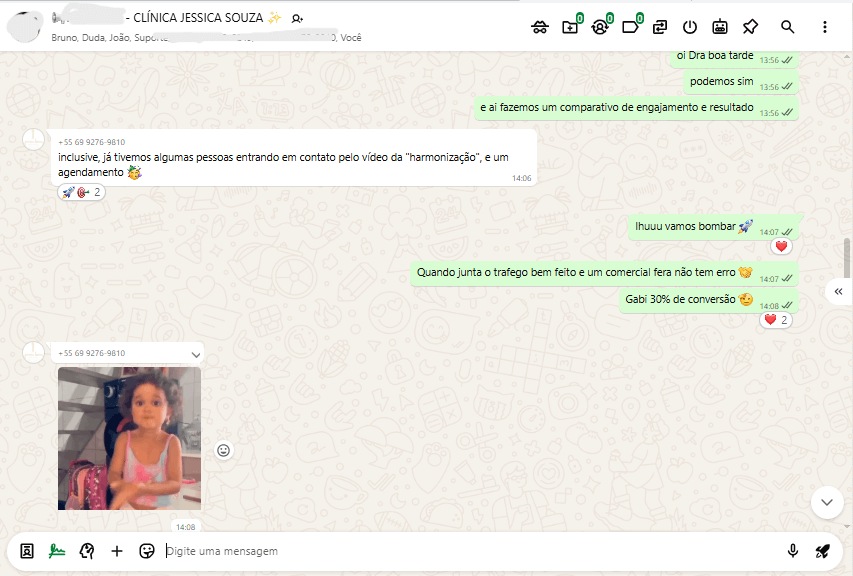
Task: Toggle the swap arrows icon in header
Action: point(660,27)
